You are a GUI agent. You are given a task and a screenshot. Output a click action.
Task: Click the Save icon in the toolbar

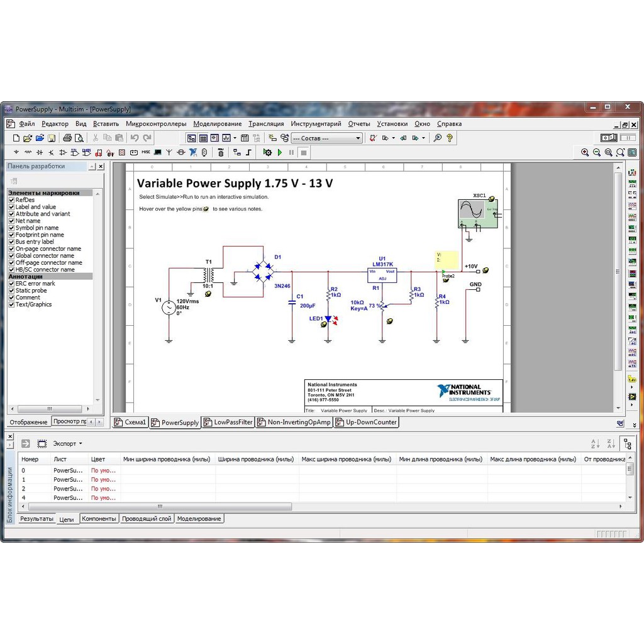click(52, 138)
